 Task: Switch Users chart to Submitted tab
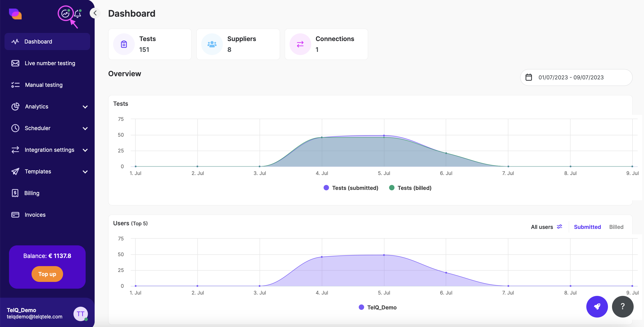(587, 227)
